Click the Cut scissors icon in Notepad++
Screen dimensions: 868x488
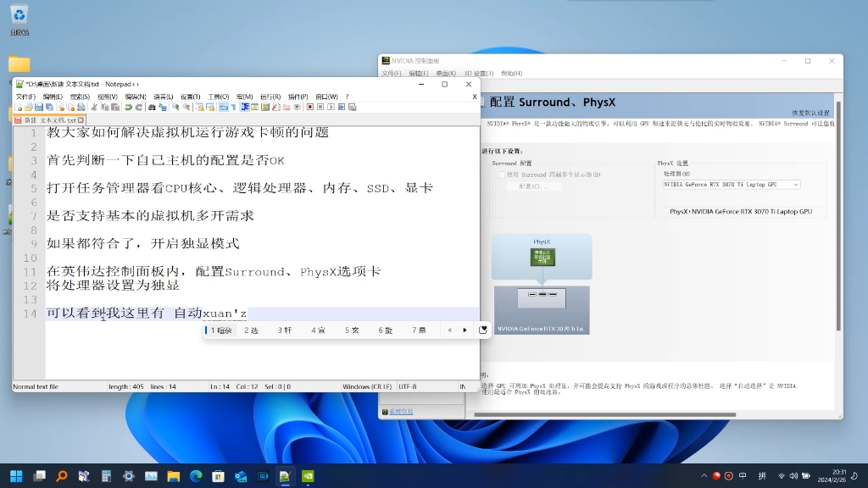(x=94, y=108)
